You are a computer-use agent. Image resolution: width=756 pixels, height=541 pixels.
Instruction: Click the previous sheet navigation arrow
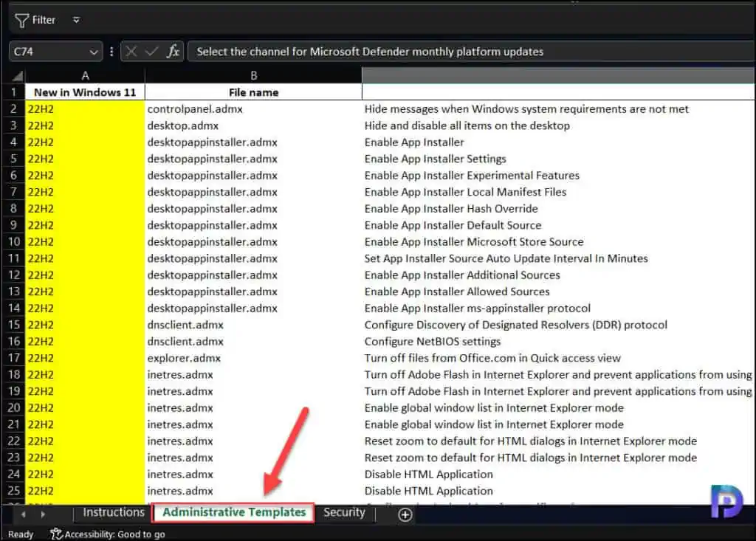coord(23,514)
